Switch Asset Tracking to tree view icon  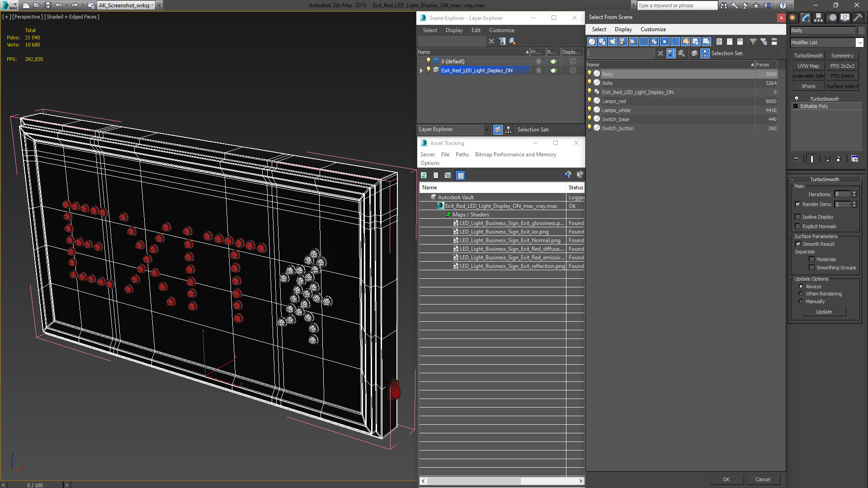click(448, 175)
